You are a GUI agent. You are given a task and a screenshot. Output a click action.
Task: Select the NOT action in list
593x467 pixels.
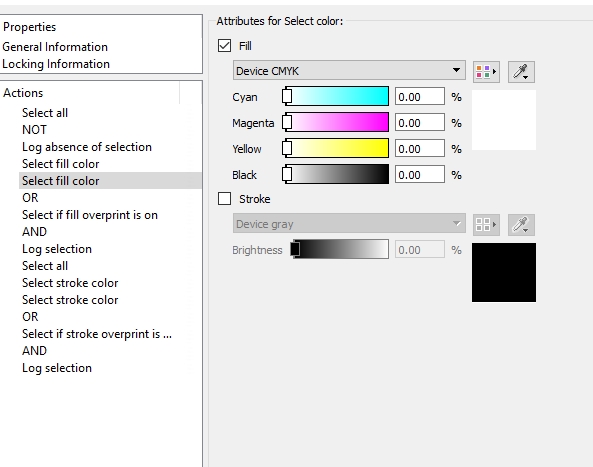tap(34, 130)
